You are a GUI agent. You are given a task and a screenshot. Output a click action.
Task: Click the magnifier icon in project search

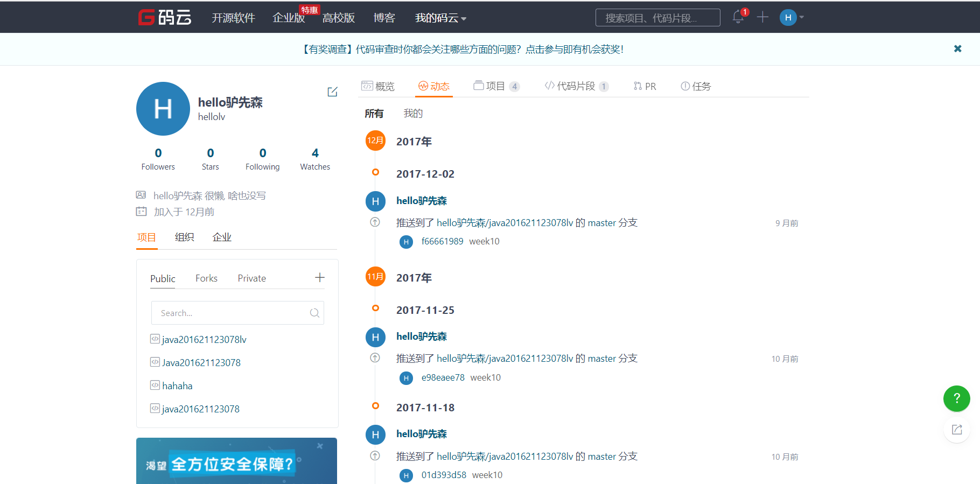coord(314,313)
